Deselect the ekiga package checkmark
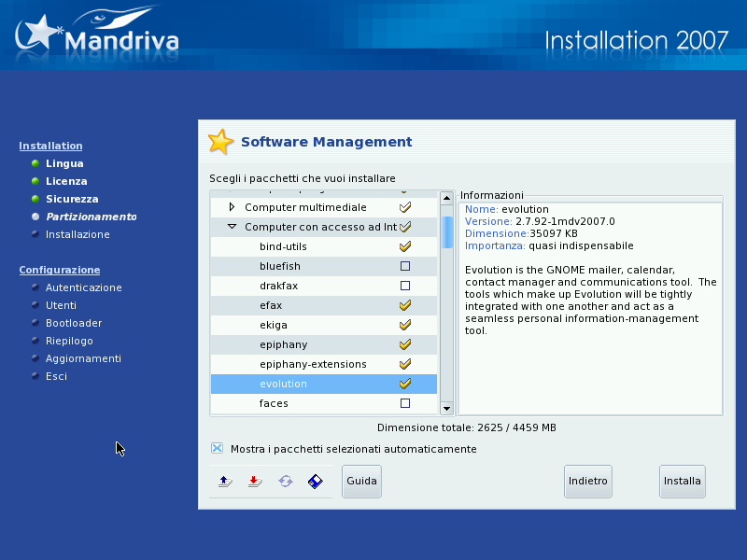Image resolution: width=747 pixels, height=560 pixels. coord(405,325)
